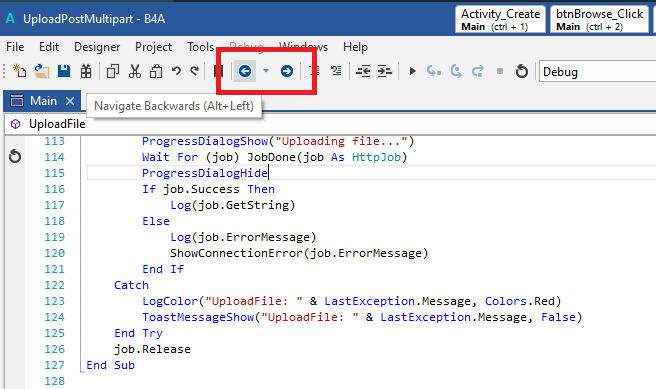The image size is (656, 389).
Task: Jump to btnBrowse_Click bookmark button
Action: click(599, 19)
